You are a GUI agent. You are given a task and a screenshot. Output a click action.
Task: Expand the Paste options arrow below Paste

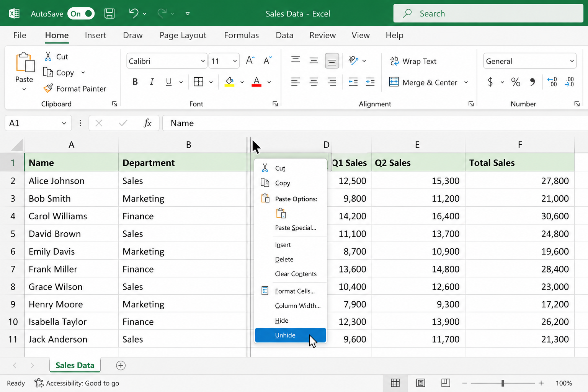click(24, 90)
